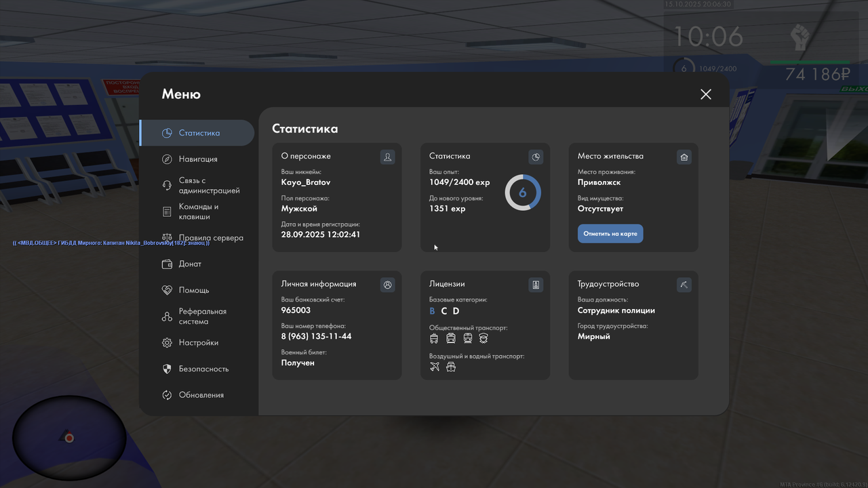Click the bus license icon
This screenshot has height=488, width=868.
tap(451, 338)
